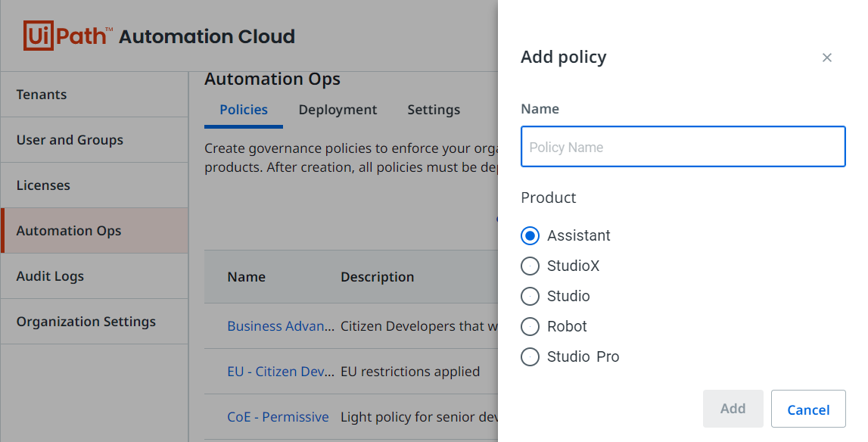Open the EU - Citizen Dev... policy
The height and width of the screenshot is (442, 868).
[281, 372]
